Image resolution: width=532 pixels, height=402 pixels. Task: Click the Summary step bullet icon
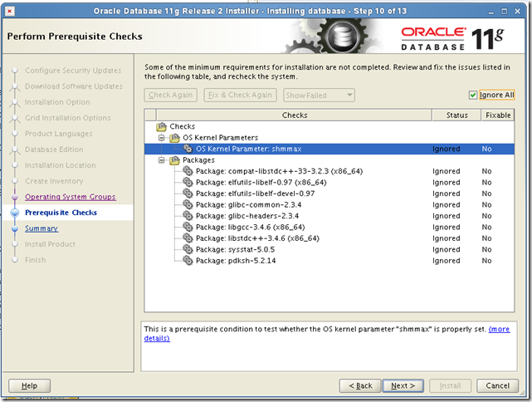[15, 228]
